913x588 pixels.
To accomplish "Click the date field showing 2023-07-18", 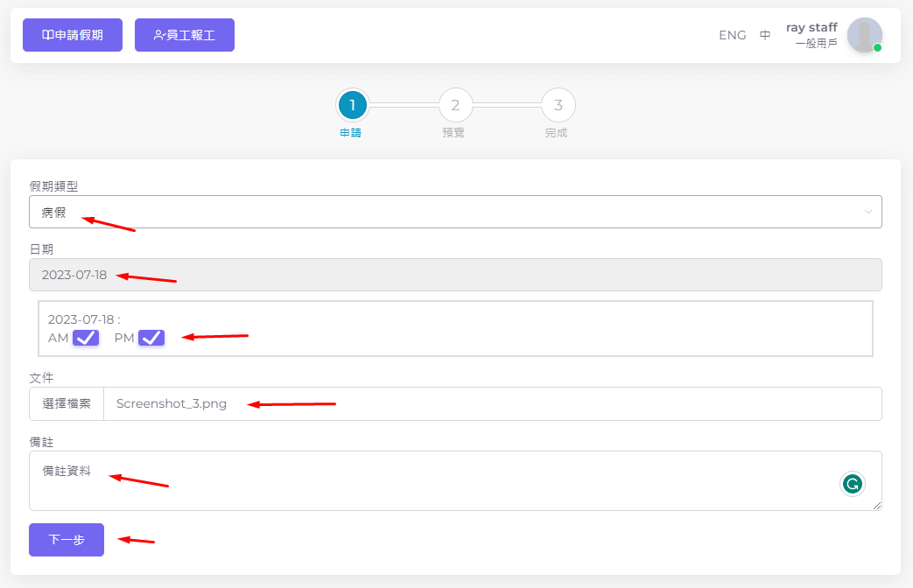I will (x=455, y=275).
